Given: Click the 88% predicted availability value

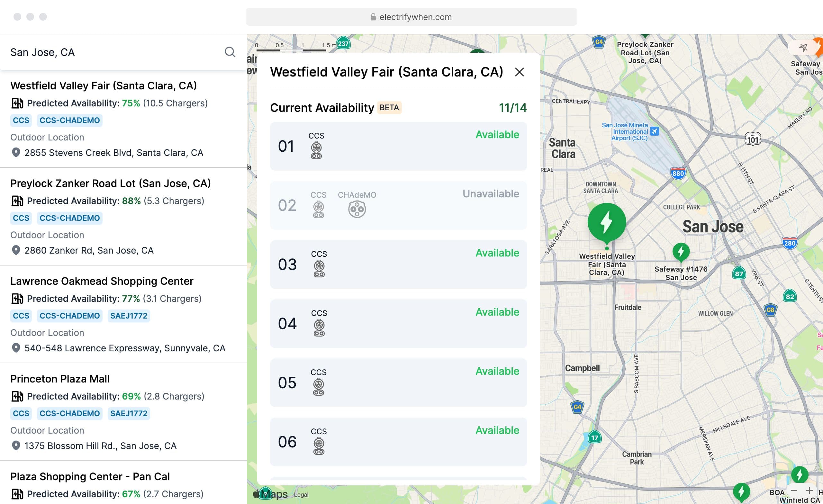Looking at the screenshot, I should (131, 201).
